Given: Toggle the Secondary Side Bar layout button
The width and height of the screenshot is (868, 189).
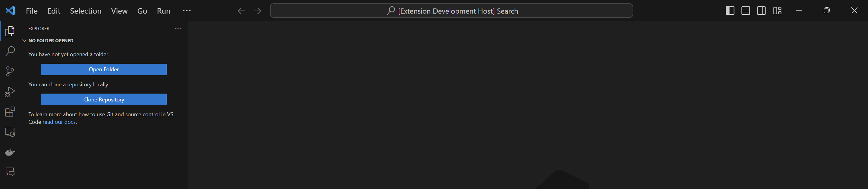Looking at the screenshot, I should pos(761,11).
